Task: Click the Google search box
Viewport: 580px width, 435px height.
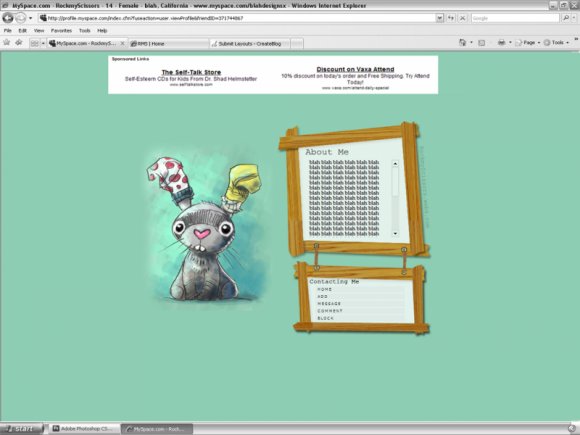Action: [x=515, y=18]
